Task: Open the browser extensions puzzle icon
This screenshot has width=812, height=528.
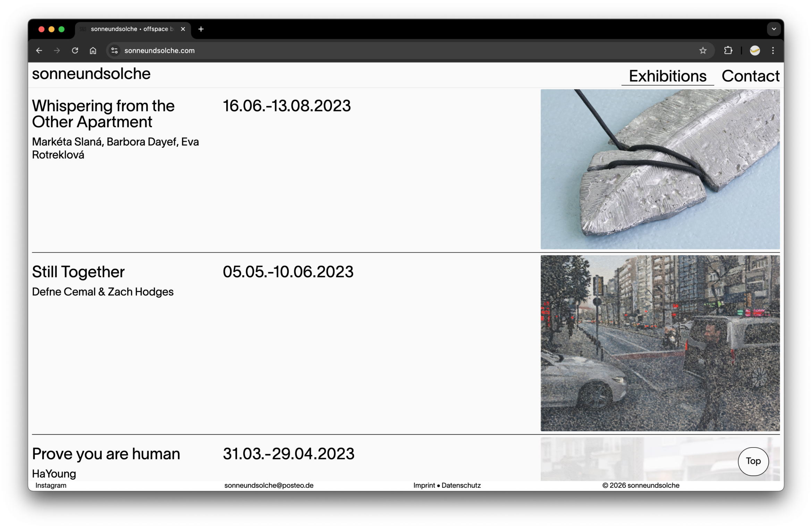Action: (x=728, y=51)
